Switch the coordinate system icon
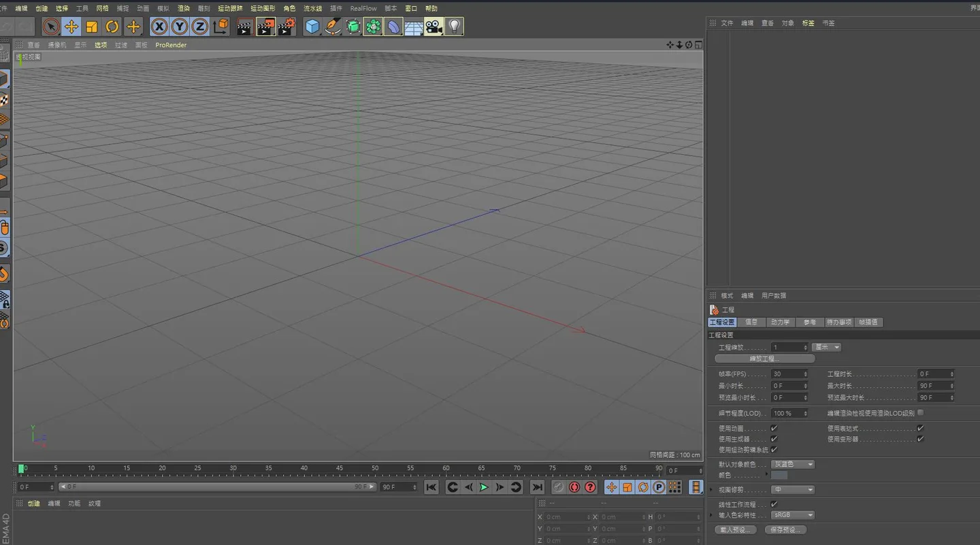Viewport: 980px width, 545px height. point(220,27)
